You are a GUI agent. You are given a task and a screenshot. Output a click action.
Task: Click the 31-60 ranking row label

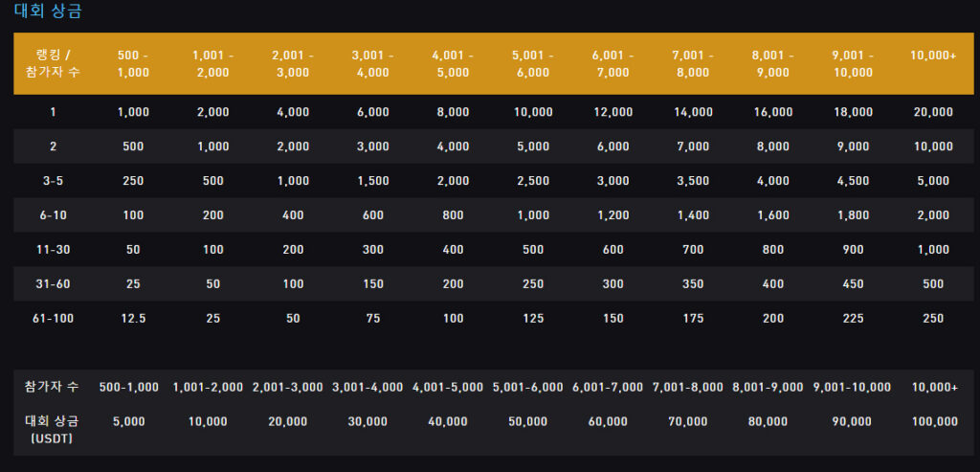point(54,283)
